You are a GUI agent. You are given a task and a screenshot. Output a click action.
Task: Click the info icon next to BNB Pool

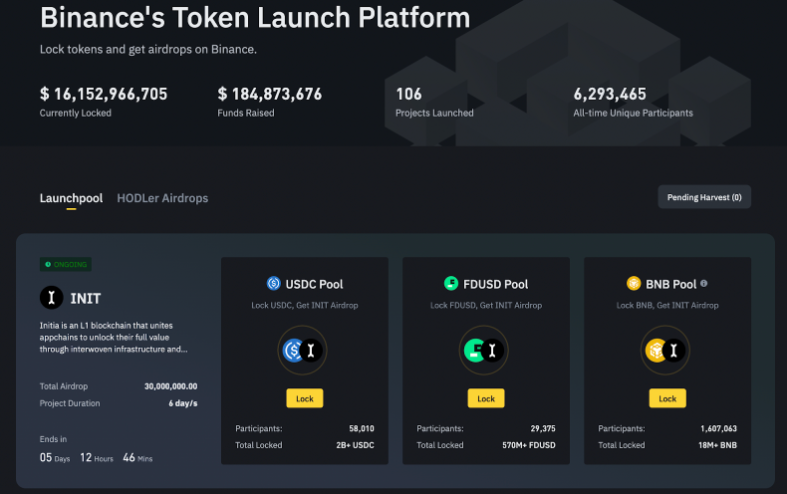[x=704, y=284]
